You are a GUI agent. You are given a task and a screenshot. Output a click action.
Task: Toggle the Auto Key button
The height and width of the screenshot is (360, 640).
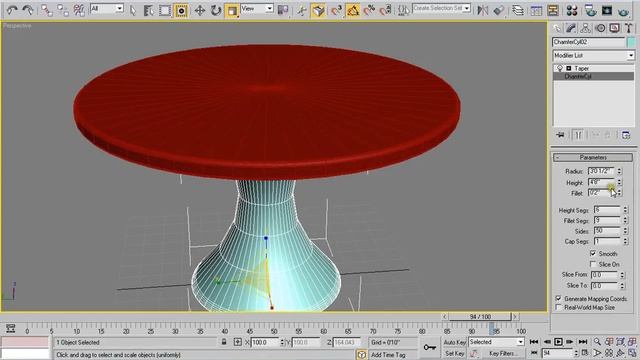[x=454, y=342]
